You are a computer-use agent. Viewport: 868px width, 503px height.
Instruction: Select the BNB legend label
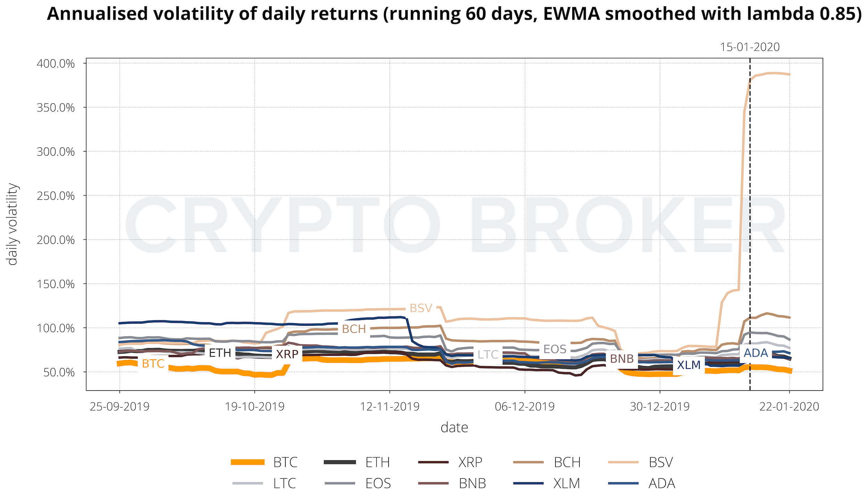[x=472, y=483]
